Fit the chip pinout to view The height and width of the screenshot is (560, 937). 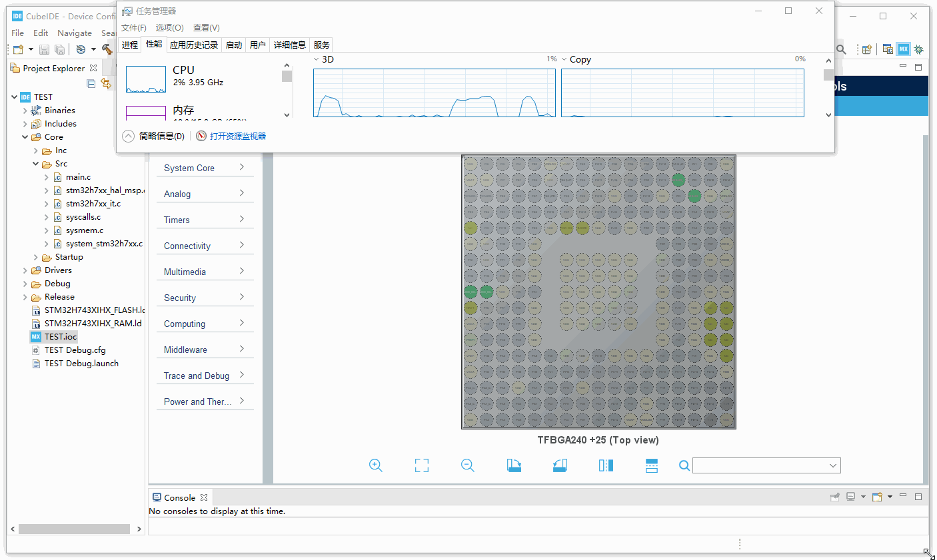point(422,465)
